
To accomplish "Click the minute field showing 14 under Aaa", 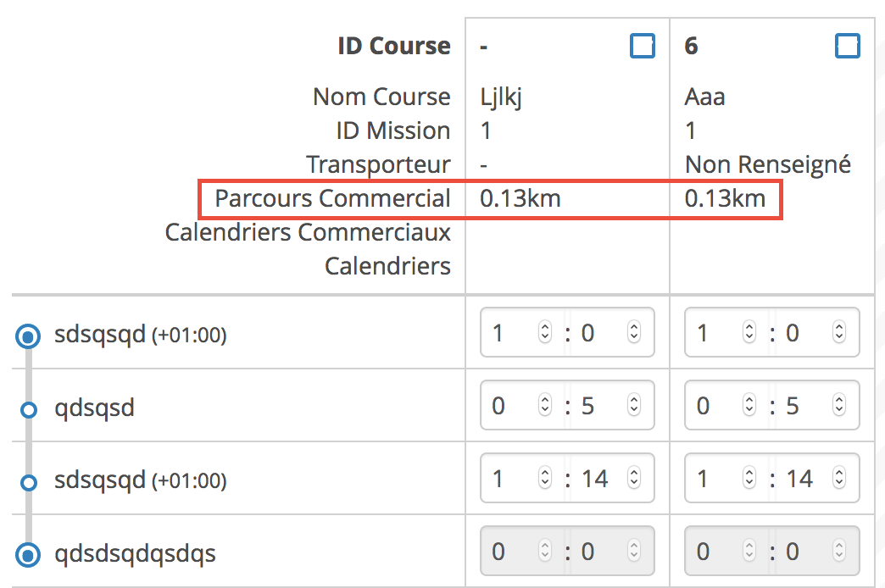I will (x=805, y=480).
